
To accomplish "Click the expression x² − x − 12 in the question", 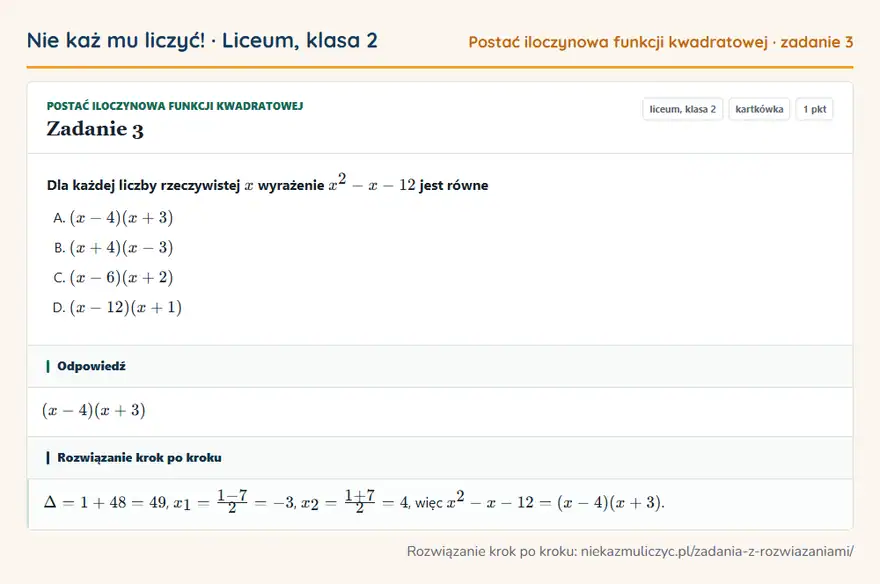I will 372,183.
